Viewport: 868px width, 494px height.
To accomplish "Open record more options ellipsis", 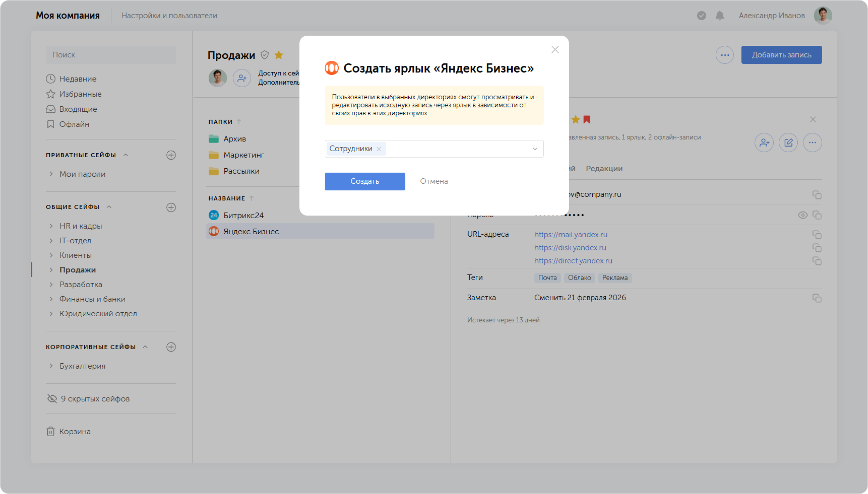I will pyautogui.click(x=812, y=142).
